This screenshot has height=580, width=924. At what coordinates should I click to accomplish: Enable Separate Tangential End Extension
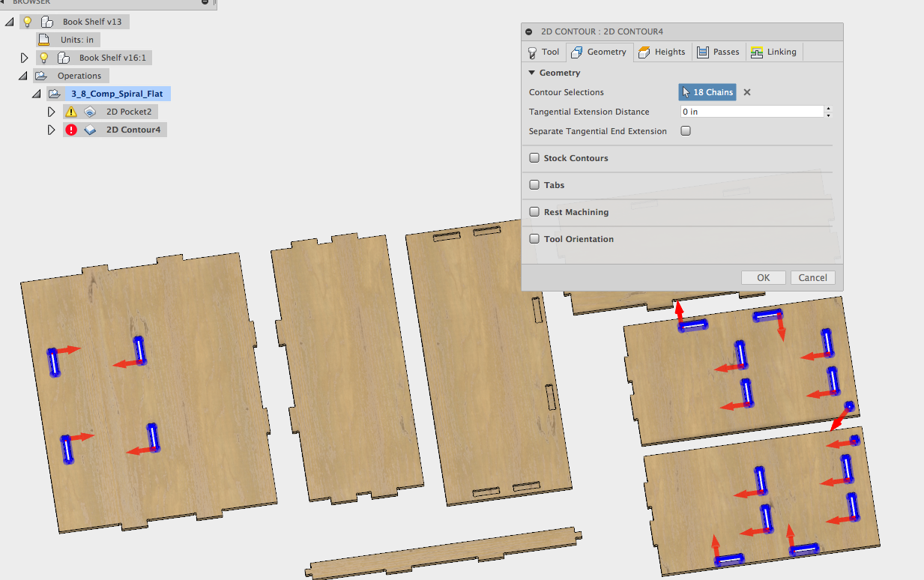click(x=685, y=131)
